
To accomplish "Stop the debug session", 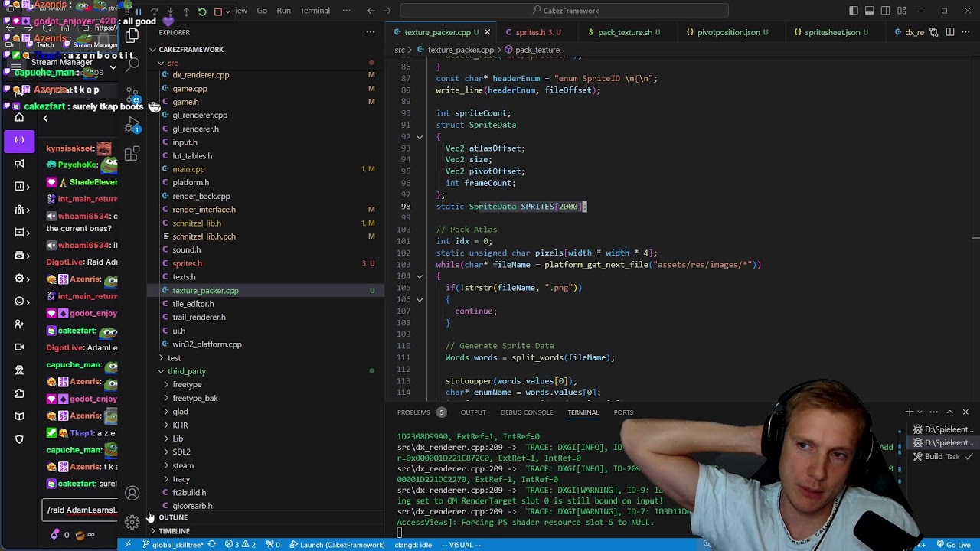I will 218,11.
